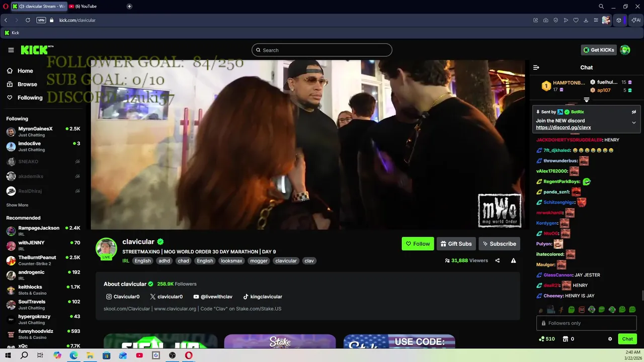Click the discord.gg/clavx link
Image resolution: width=644 pixels, height=362 pixels.
point(563,128)
